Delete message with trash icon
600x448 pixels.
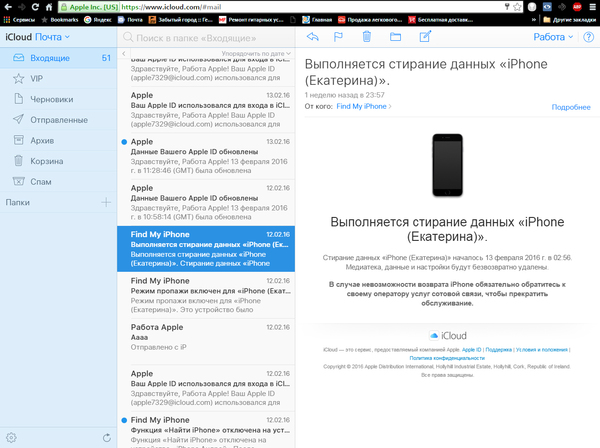click(x=367, y=37)
